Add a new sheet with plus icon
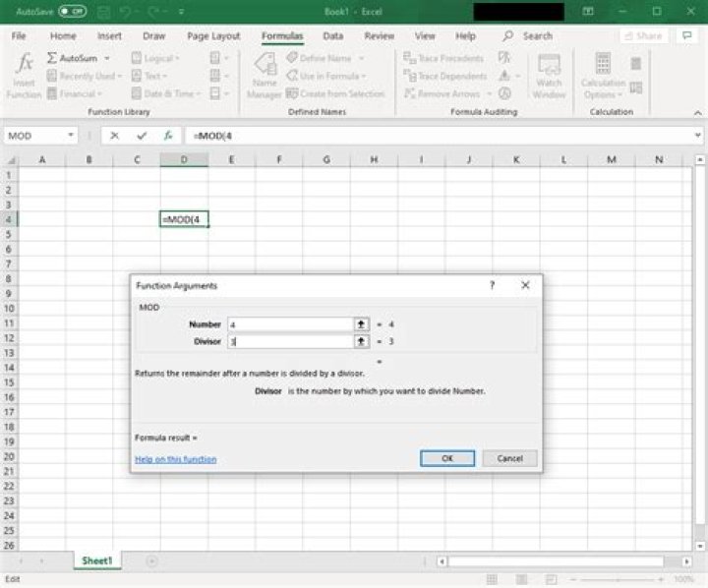 pyautogui.click(x=151, y=561)
